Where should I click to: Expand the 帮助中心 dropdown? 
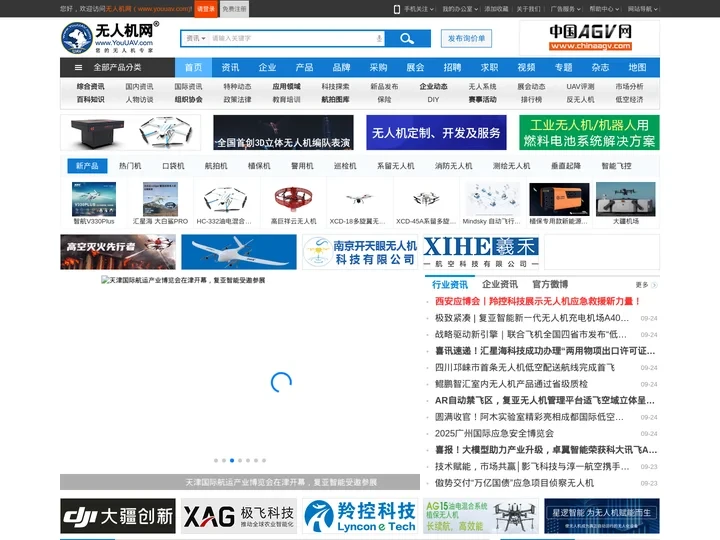pyautogui.click(x=604, y=9)
